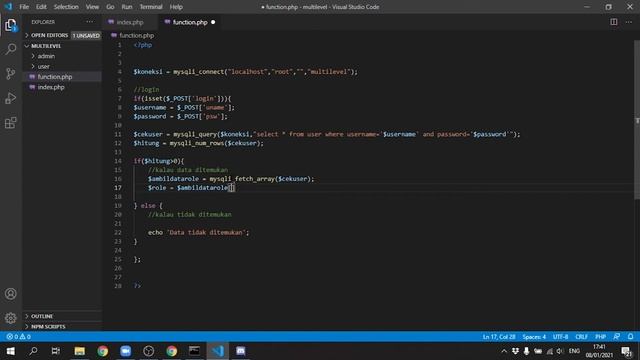The height and width of the screenshot is (360, 640).
Task: Open notifications bell in status bar
Action: click(630, 337)
